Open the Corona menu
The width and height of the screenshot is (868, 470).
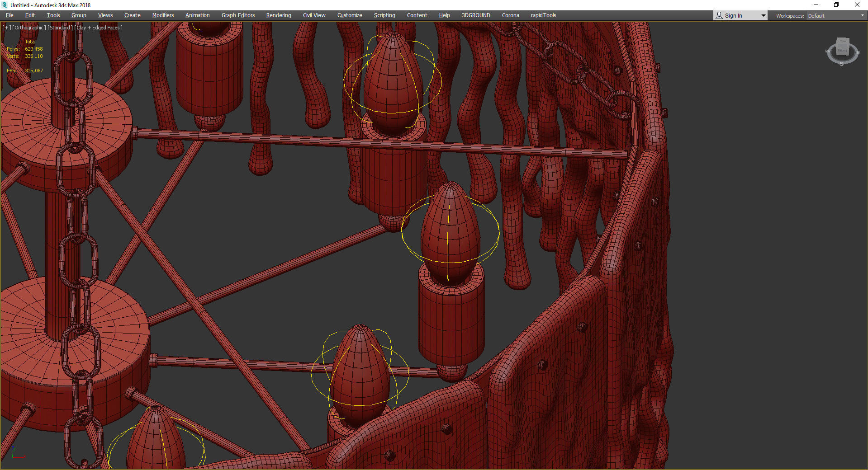[511, 15]
